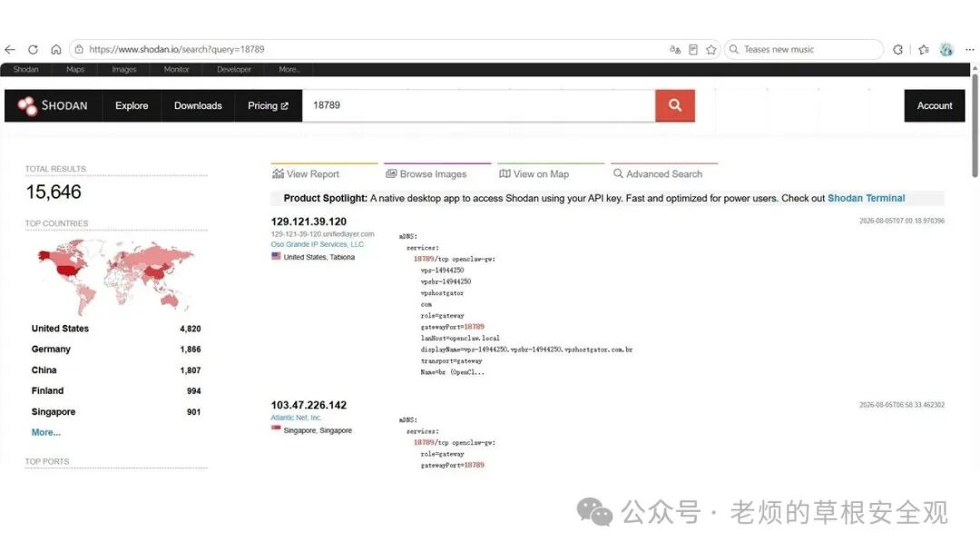Filter by China country
The height and width of the screenshot is (552, 980).
click(x=44, y=370)
